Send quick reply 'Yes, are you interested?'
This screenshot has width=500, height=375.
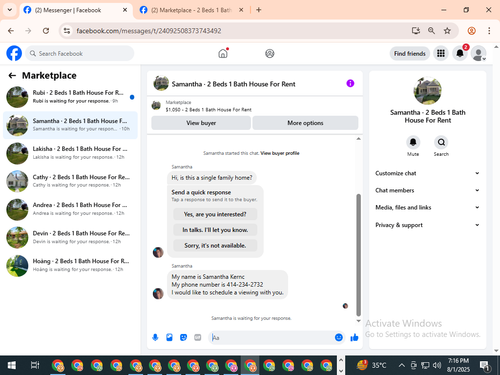(215, 214)
